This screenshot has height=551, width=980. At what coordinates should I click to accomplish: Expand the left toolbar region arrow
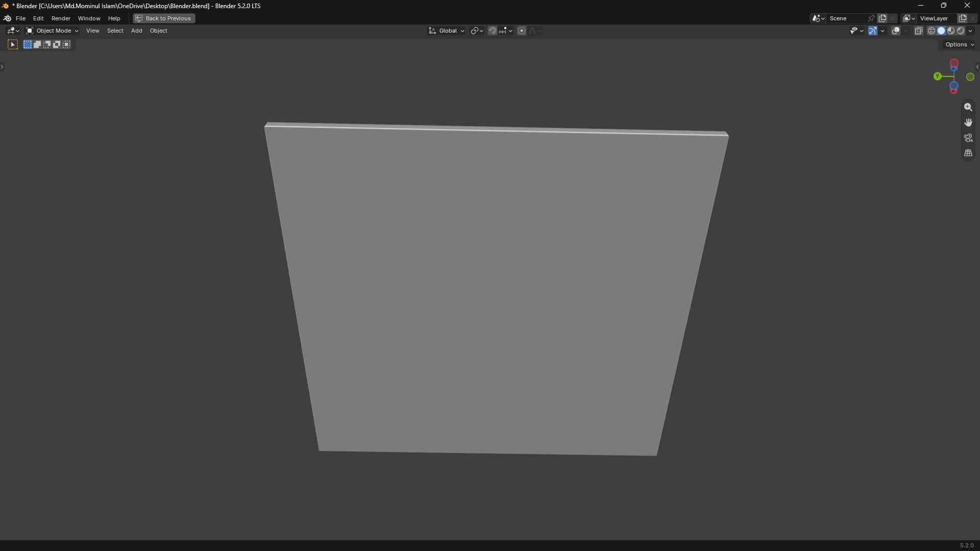click(x=2, y=67)
